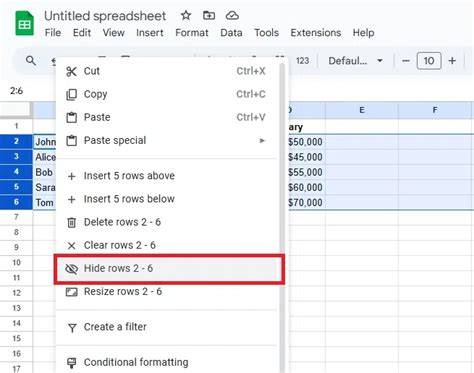Click the name box showing 2:6

(17, 91)
